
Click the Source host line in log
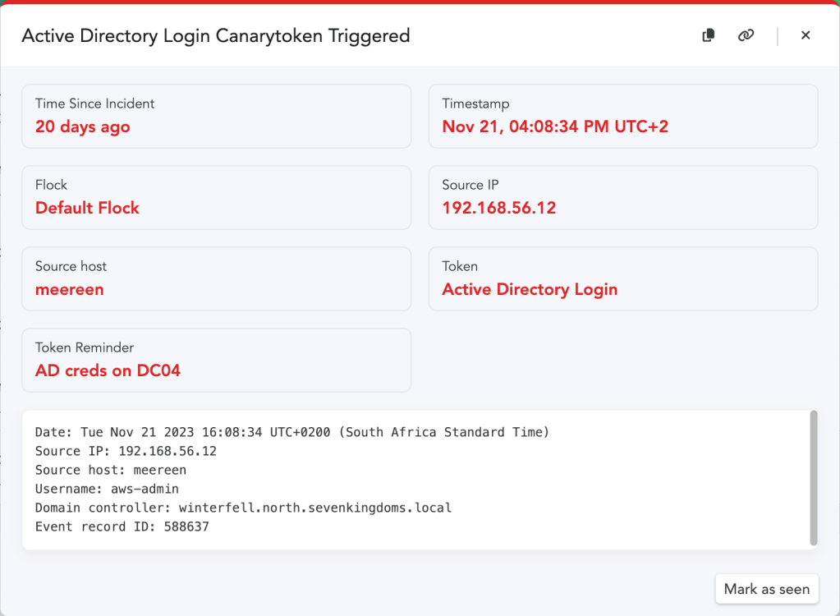[x=111, y=471]
